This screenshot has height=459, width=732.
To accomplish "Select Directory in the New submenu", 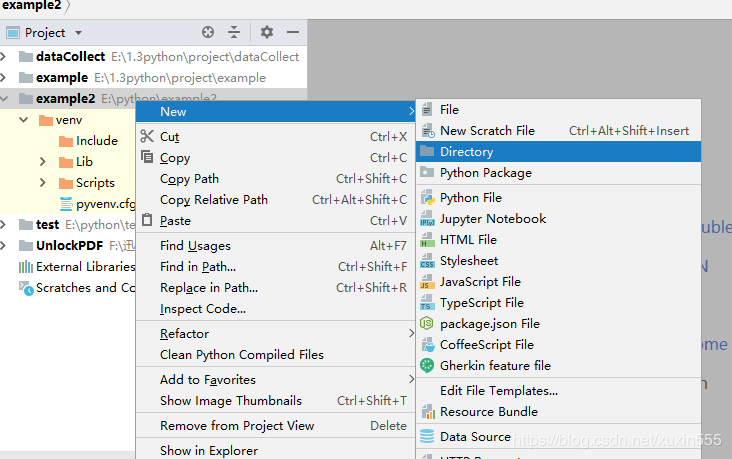I will [466, 152].
